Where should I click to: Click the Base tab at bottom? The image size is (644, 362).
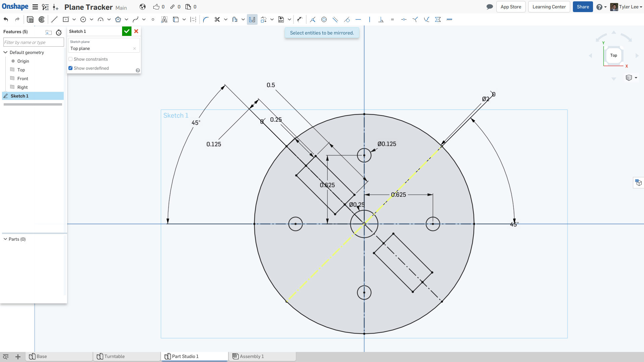[42, 356]
